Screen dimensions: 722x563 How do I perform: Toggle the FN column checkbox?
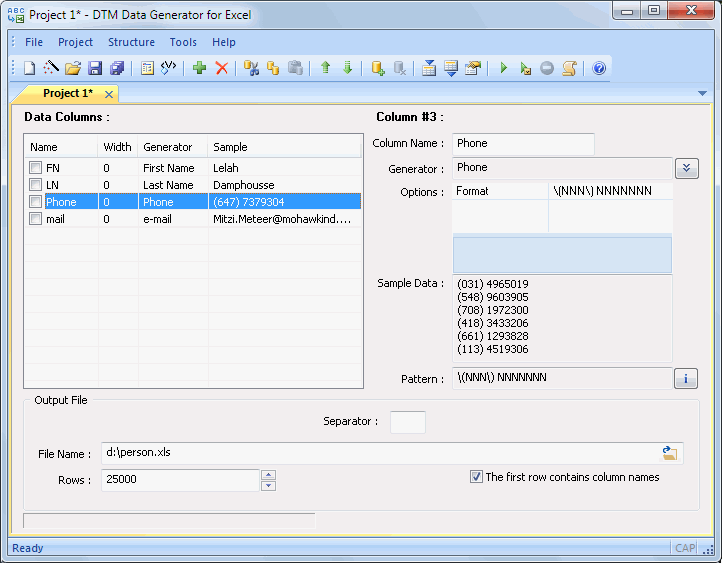[x=35, y=168]
